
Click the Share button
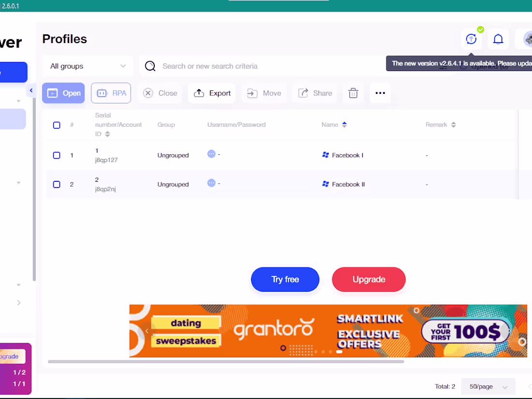[x=315, y=93]
